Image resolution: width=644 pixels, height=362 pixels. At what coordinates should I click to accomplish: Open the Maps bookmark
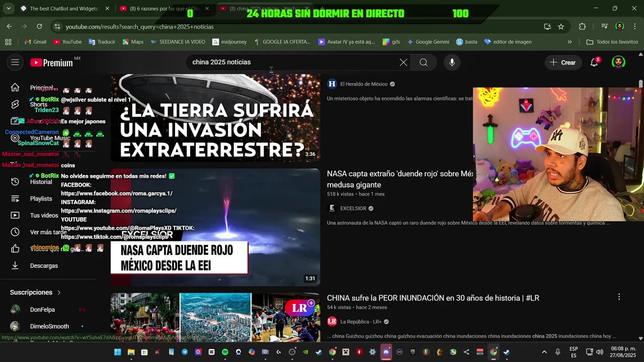coord(133,42)
